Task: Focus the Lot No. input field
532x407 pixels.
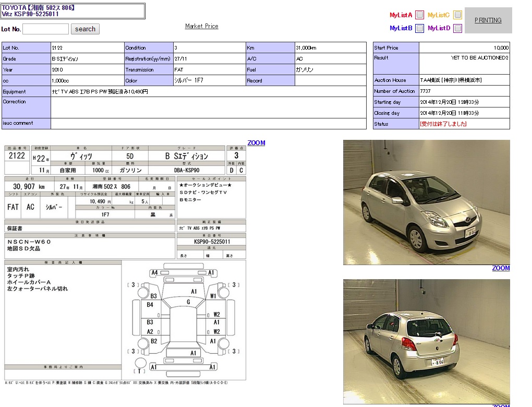Action: (46, 29)
